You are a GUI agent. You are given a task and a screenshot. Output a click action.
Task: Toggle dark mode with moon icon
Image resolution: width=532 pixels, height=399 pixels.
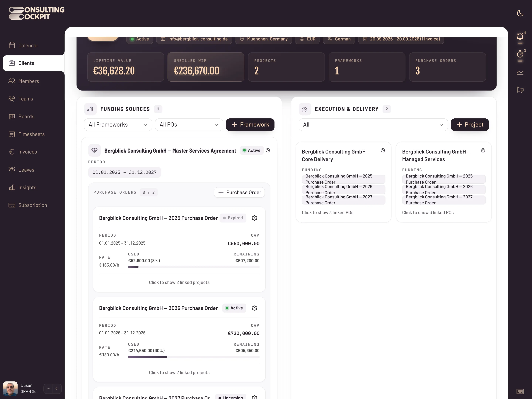click(x=520, y=13)
